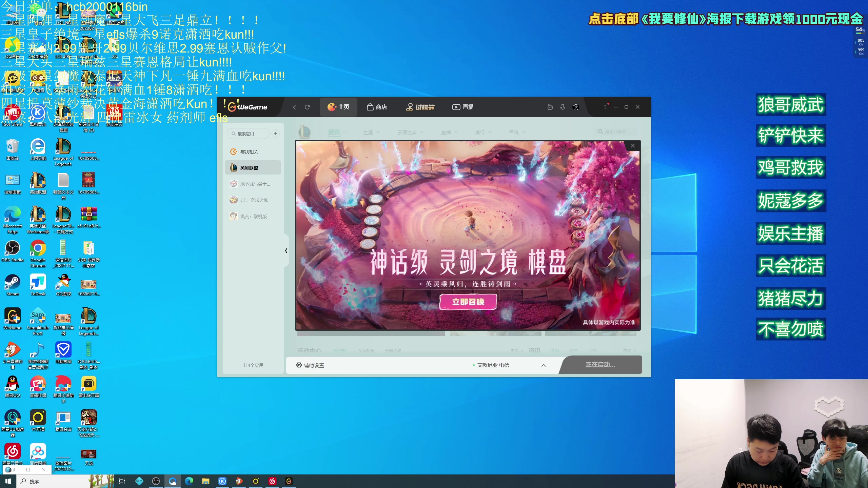Image resolution: width=868 pixels, height=488 pixels.
Task: Open 网易UU加速器 desktop shortcut
Action: tap(13, 424)
